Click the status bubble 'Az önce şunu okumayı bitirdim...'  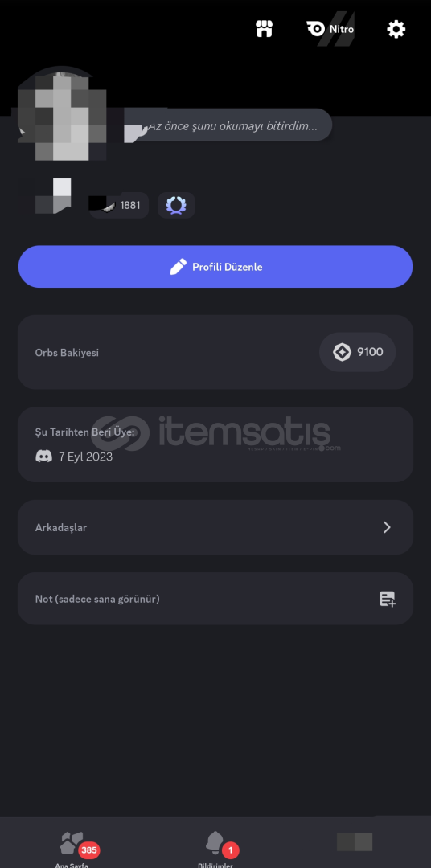[x=232, y=126]
